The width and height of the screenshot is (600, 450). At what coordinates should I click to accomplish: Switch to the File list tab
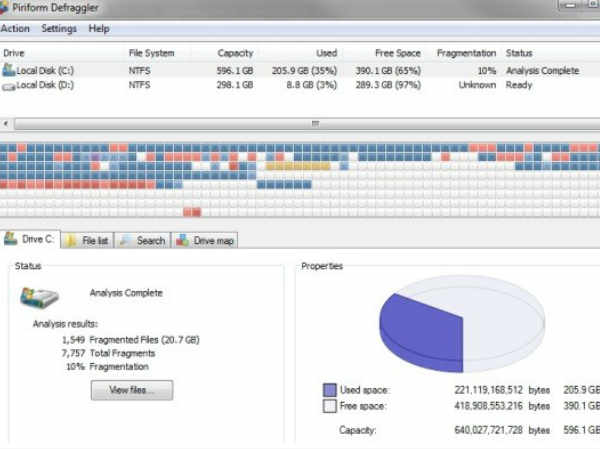pyautogui.click(x=87, y=241)
